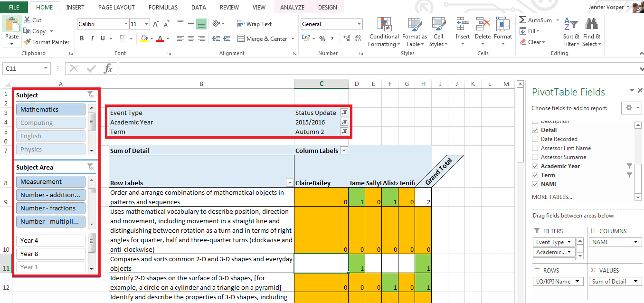
Task: Select the Year 4 slicer button
Action: coord(51,240)
